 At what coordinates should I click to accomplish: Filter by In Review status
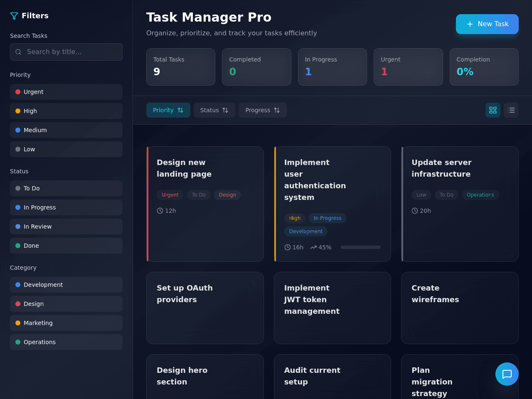(x=66, y=227)
